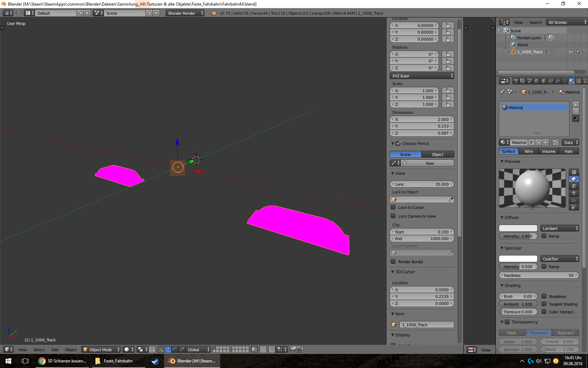
Task: Open the XYZ Euler rotation mode dropdown
Action: click(x=422, y=76)
